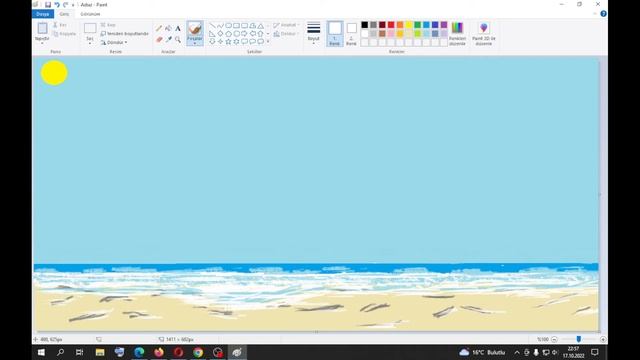Pick the black color swatch

pos(364,25)
